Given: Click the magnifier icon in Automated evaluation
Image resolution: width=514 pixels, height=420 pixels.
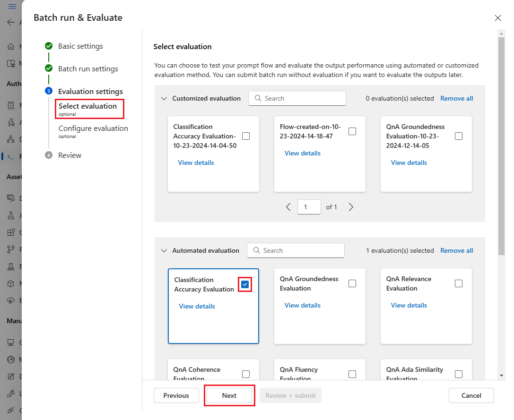Looking at the screenshot, I should [x=257, y=250].
